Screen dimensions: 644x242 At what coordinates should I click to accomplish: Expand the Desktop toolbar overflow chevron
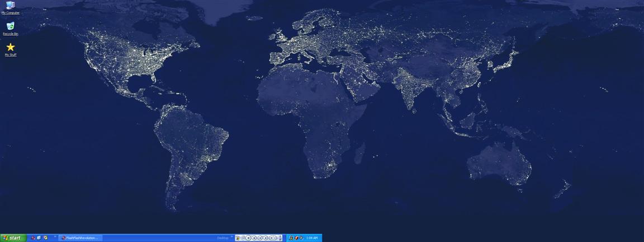pyautogui.click(x=232, y=236)
